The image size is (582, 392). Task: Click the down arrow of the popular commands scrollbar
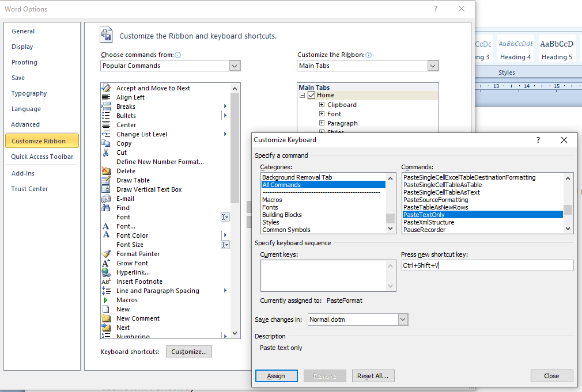tap(235, 333)
